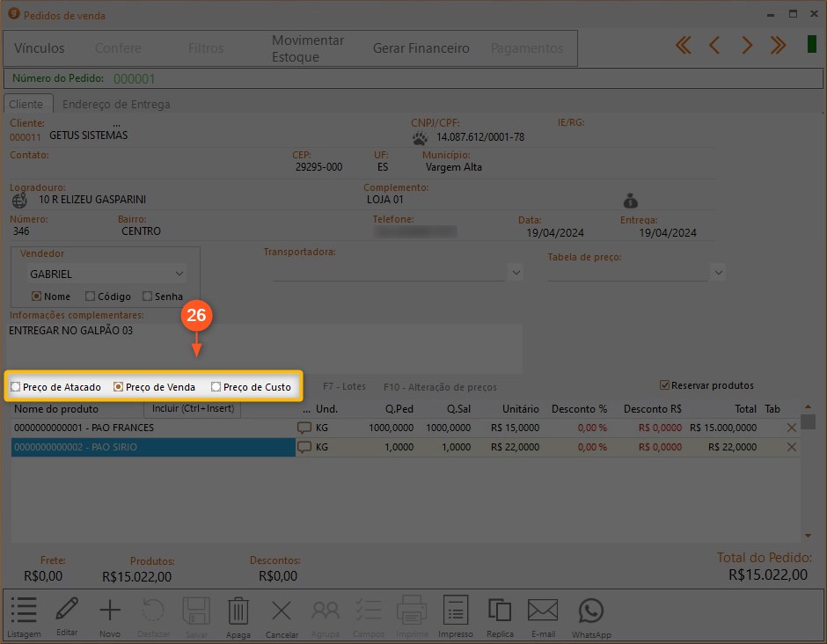This screenshot has width=827, height=644.
Task: Click the Gerar Financeiro button
Action: point(421,48)
